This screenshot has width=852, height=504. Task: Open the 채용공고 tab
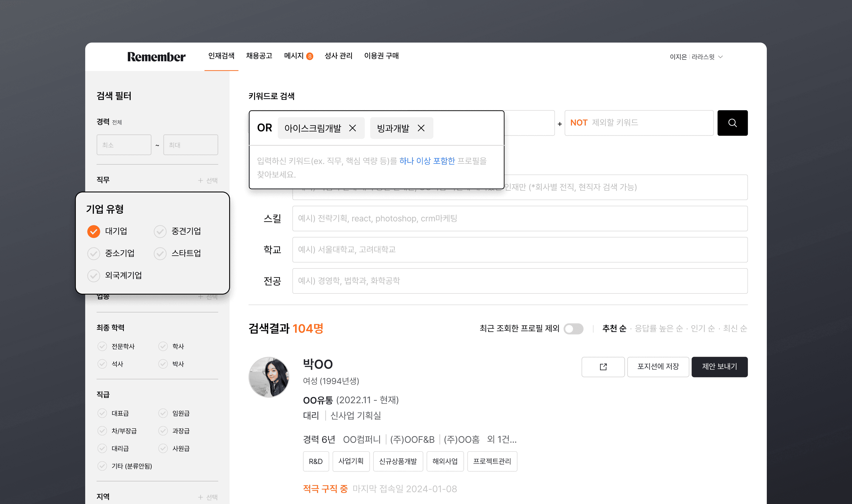pyautogui.click(x=259, y=56)
